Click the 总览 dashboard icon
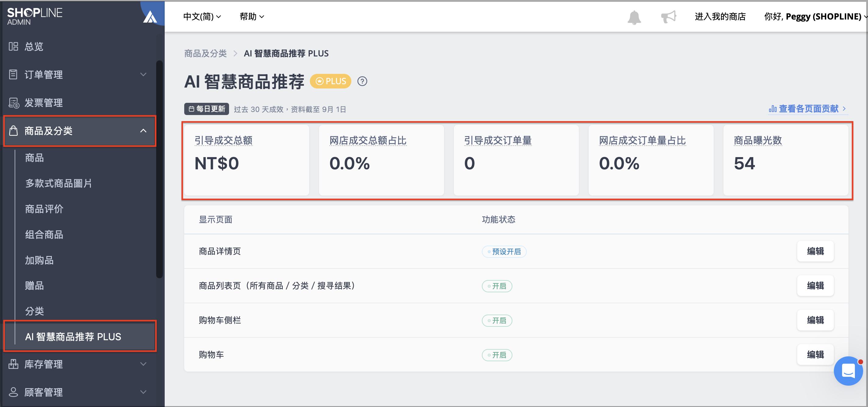This screenshot has width=868, height=407. tap(13, 46)
